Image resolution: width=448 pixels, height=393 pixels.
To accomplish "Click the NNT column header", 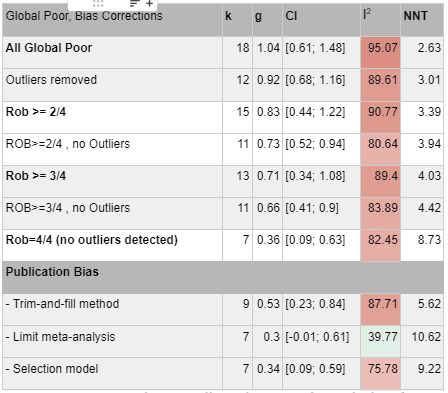I will (422, 20).
